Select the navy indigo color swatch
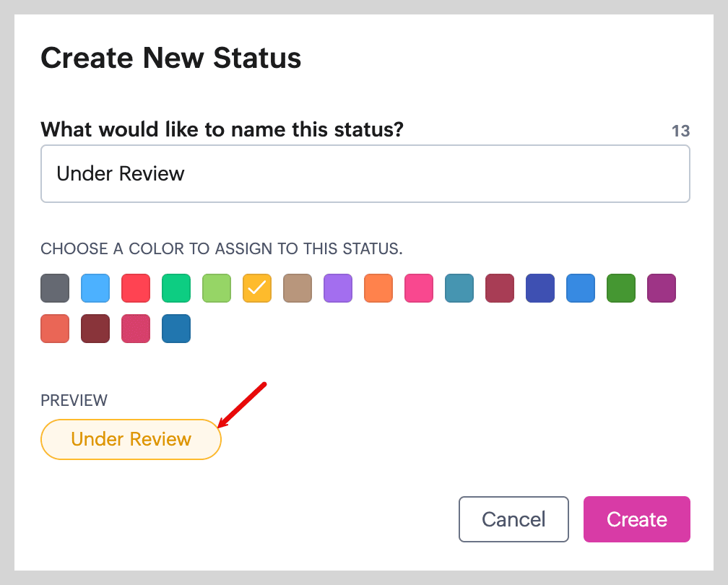 540,288
